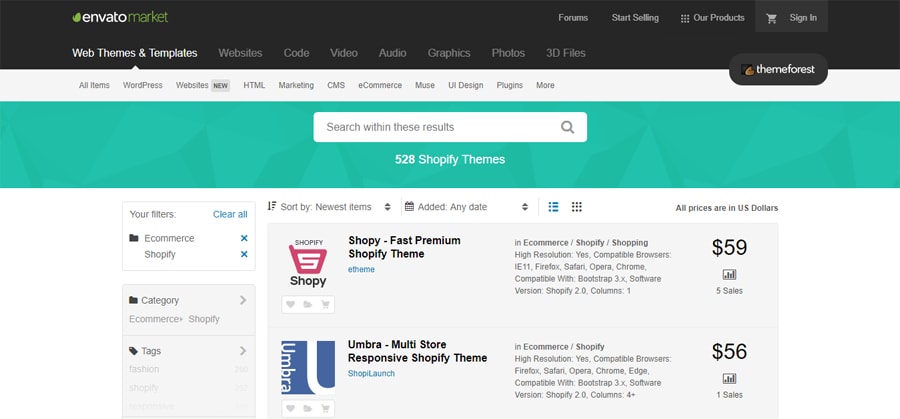This screenshot has width=900, height=419.
Task: Open the More menu in subnavigation
Action: click(x=545, y=85)
